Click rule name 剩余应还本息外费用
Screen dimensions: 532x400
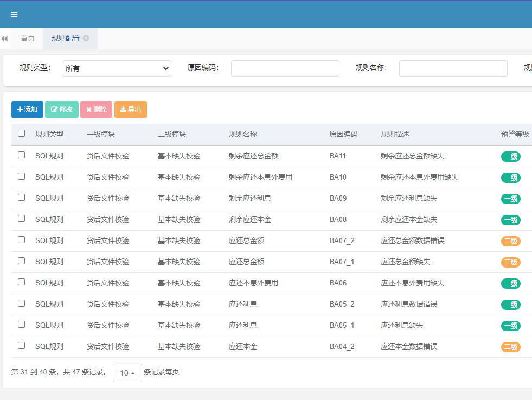pyautogui.click(x=260, y=177)
